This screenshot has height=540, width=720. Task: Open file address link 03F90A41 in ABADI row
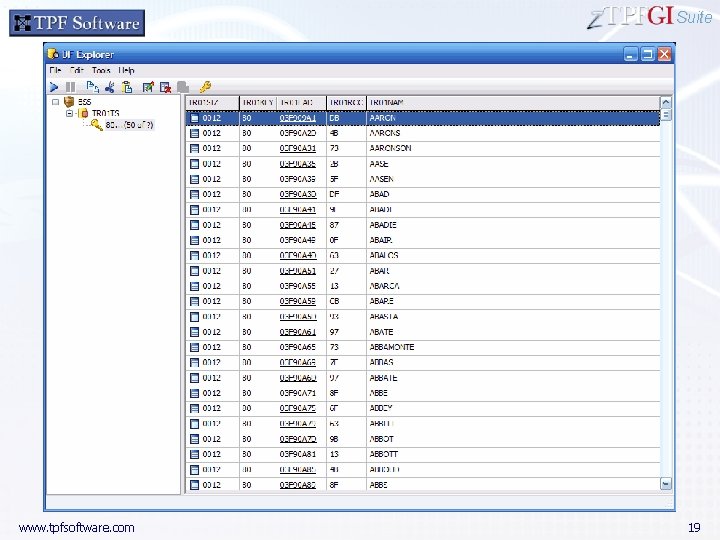point(298,210)
